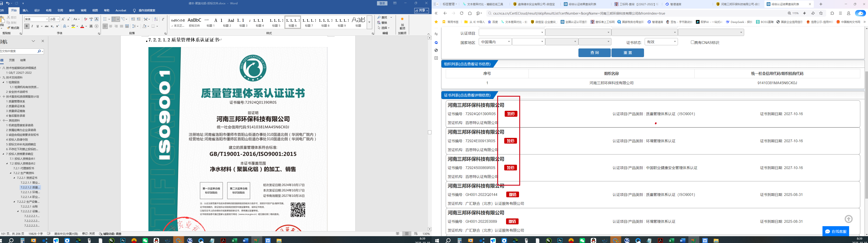Click the shrink font size icon
The height and width of the screenshot is (243, 868).
tap(68, 19)
